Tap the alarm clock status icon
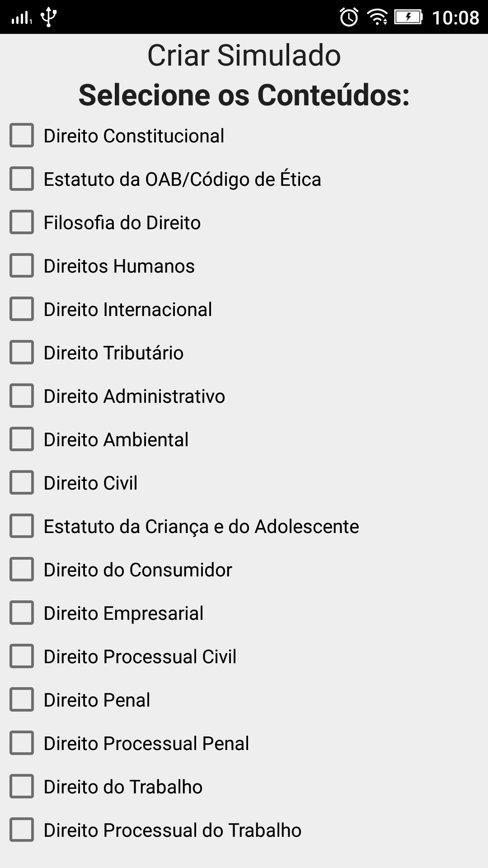 pyautogui.click(x=349, y=17)
